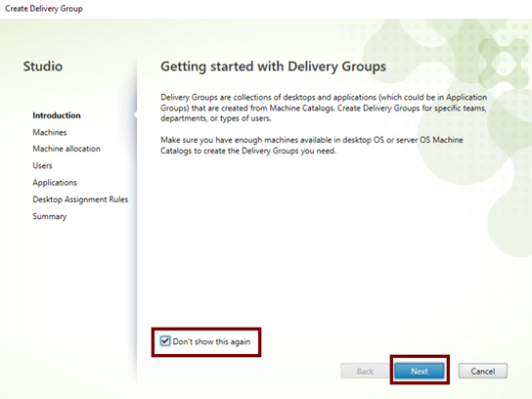The image size is (532, 399).
Task: Click the greyed-out Back button
Action: pos(365,372)
